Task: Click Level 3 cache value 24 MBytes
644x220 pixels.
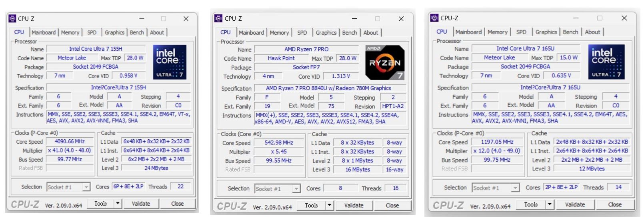Action: (156, 168)
